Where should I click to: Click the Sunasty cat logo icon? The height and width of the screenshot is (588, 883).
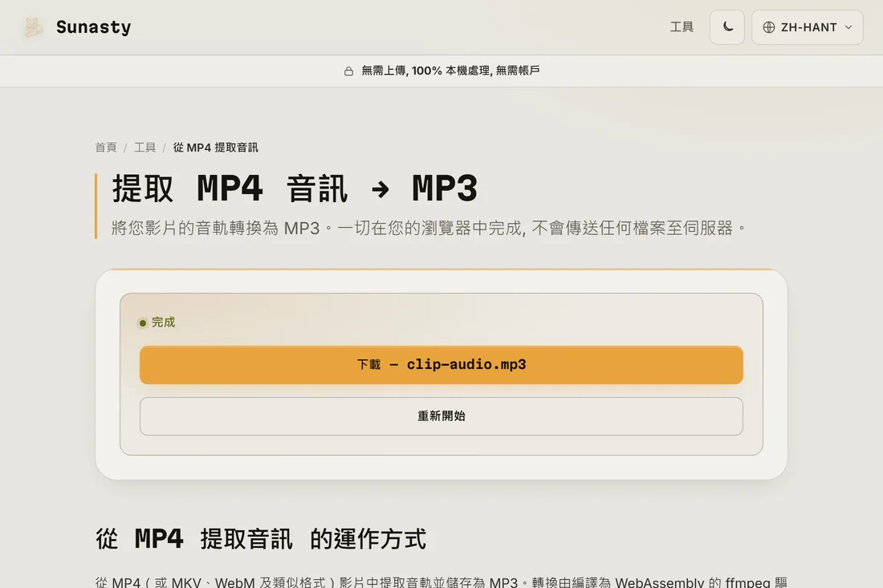tap(33, 27)
